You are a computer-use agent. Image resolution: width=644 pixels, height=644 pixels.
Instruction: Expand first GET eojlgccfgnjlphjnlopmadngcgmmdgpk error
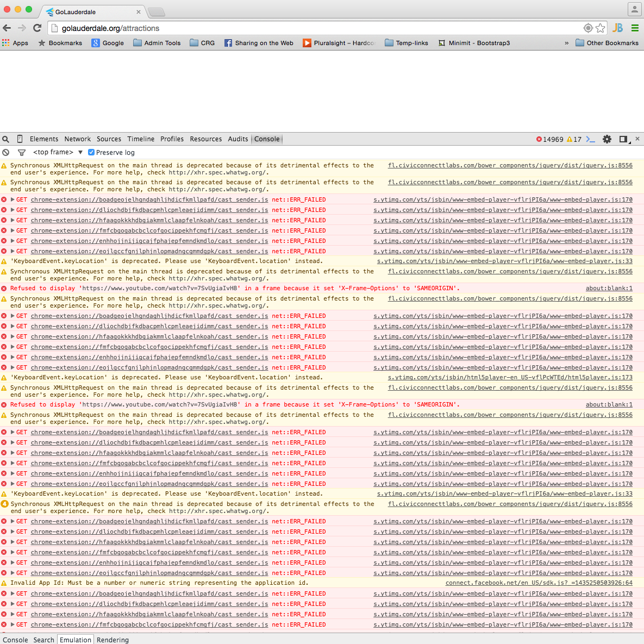coord(12,251)
